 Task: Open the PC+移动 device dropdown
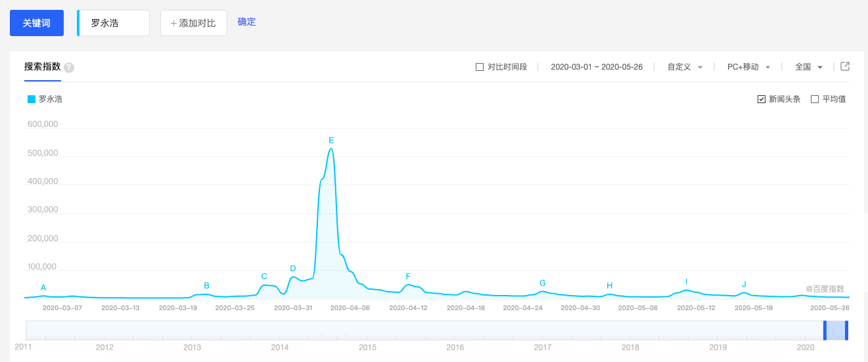(x=748, y=67)
